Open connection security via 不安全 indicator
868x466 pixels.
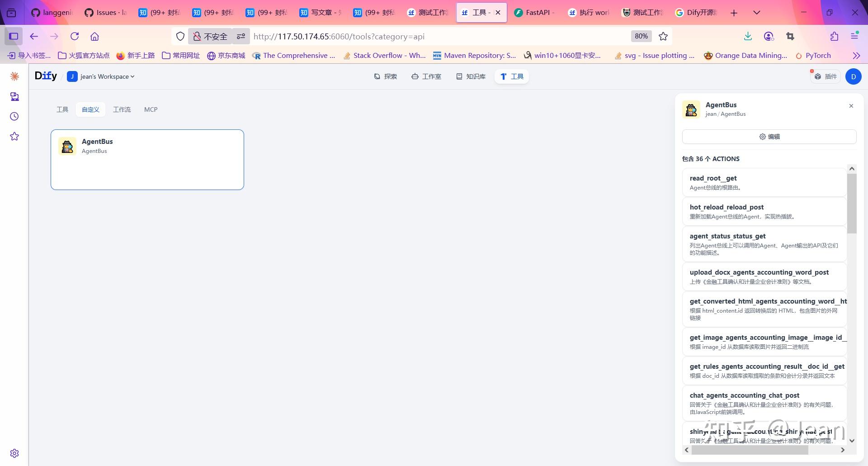tap(209, 36)
